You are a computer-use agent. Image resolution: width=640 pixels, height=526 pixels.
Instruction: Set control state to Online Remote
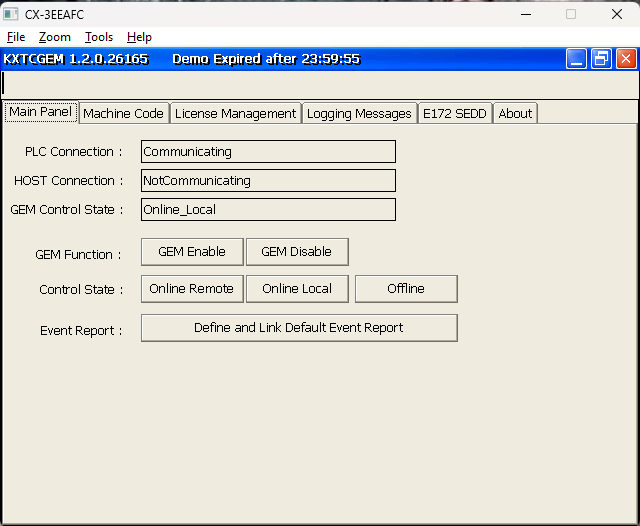click(192, 289)
